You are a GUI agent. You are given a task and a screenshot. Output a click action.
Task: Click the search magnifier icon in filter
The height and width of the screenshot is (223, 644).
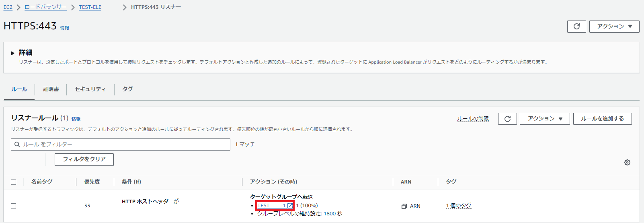tap(17, 145)
